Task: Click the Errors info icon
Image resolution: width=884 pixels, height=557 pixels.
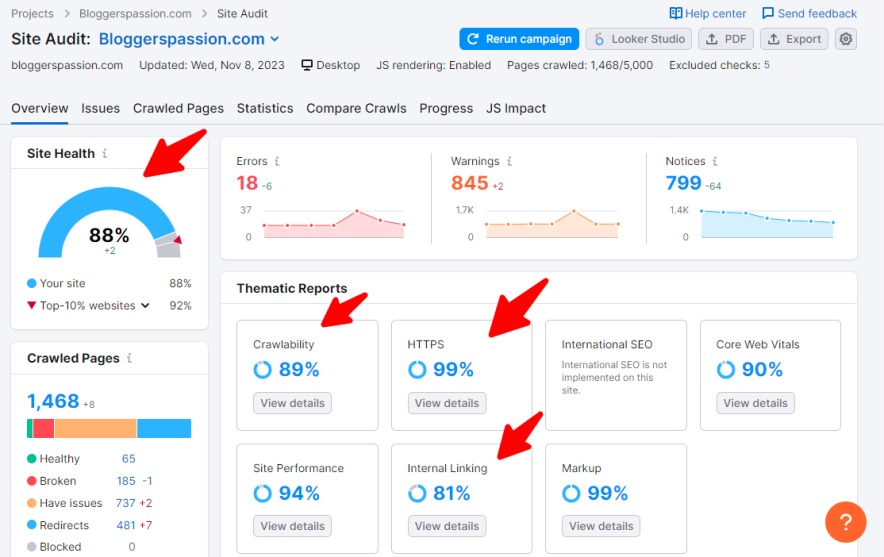Action: [277, 161]
